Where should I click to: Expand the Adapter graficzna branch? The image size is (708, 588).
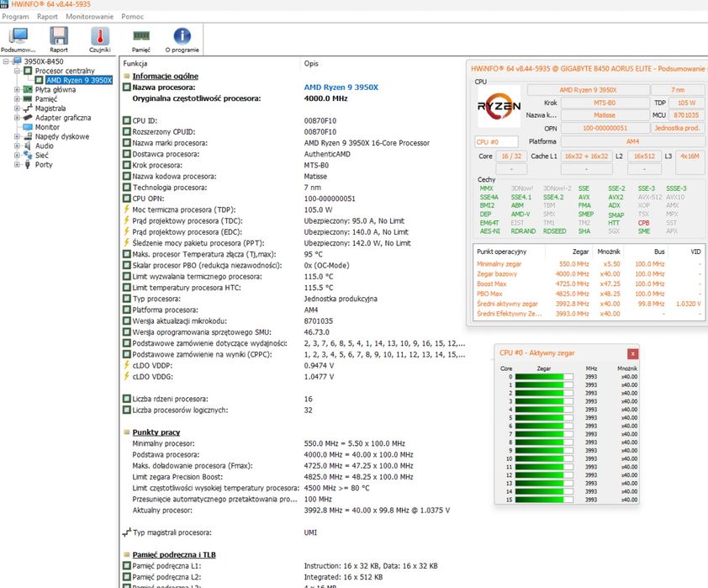(x=17, y=118)
